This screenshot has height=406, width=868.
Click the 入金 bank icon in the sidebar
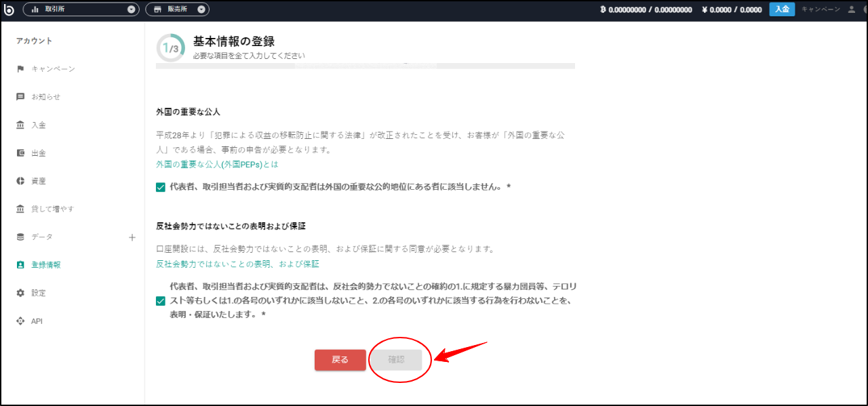[x=21, y=125]
